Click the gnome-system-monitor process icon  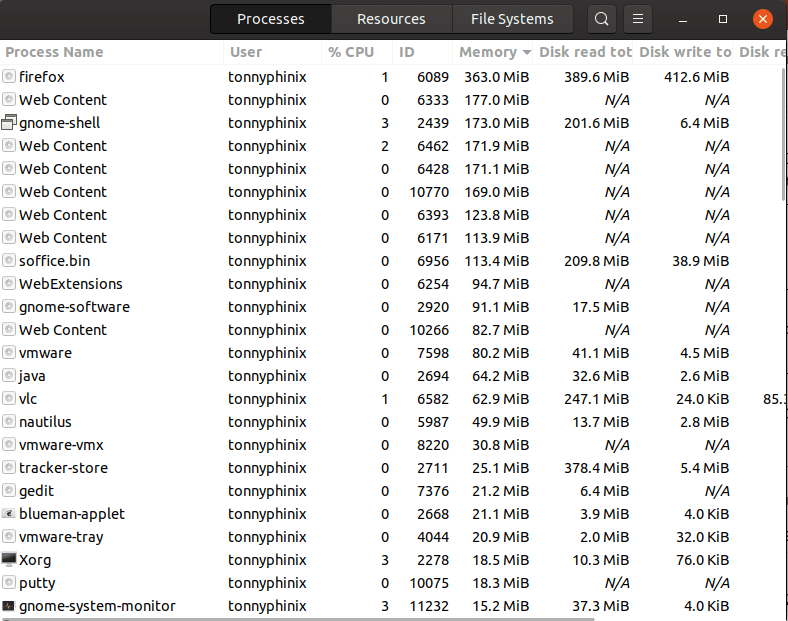point(9,605)
